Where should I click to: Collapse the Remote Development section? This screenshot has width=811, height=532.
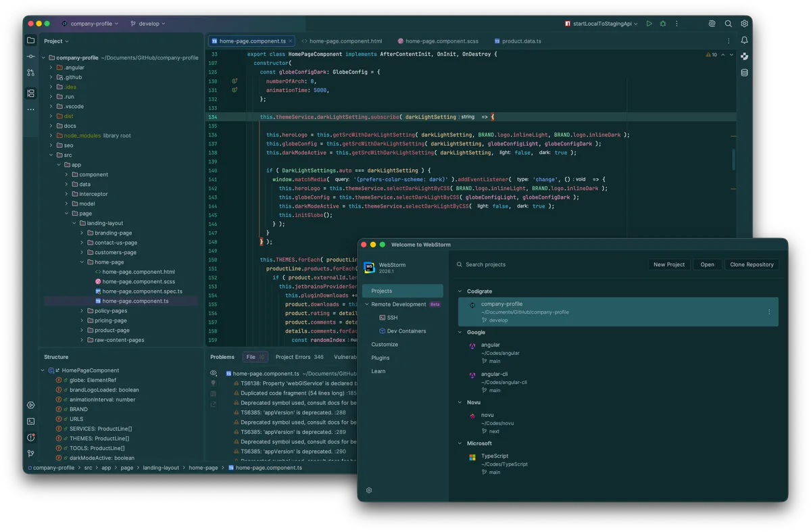tap(367, 304)
